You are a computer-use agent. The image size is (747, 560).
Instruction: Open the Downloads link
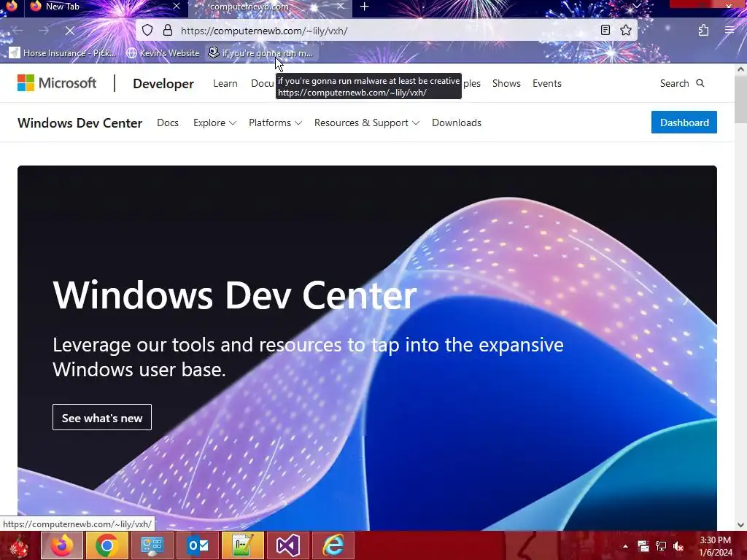457,122
